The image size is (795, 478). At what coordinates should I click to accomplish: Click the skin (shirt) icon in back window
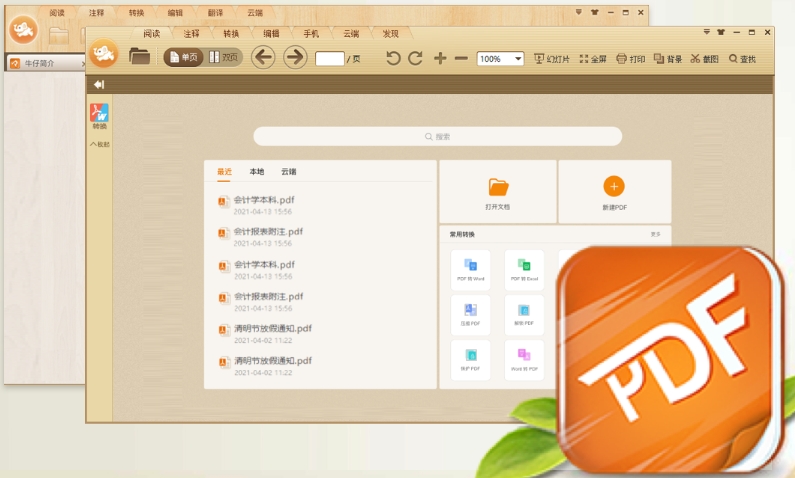(x=595, y=12)
